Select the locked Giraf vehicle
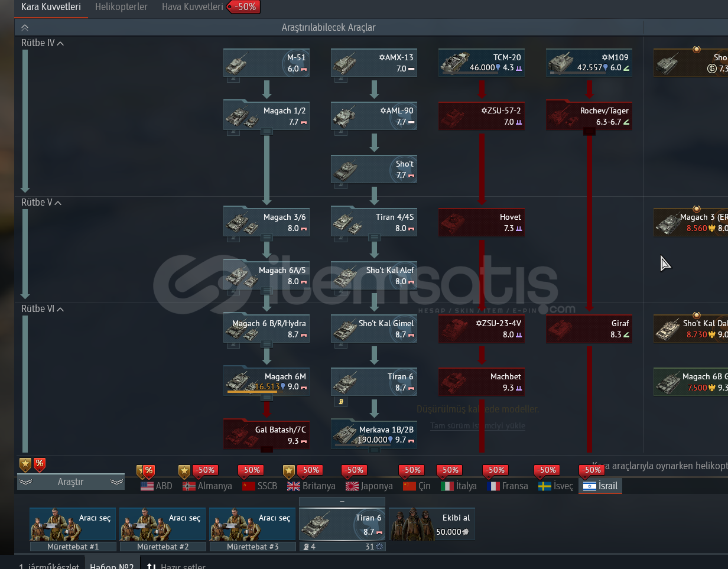728x569 pixels. pyautogui.click(x=589, y=329)
